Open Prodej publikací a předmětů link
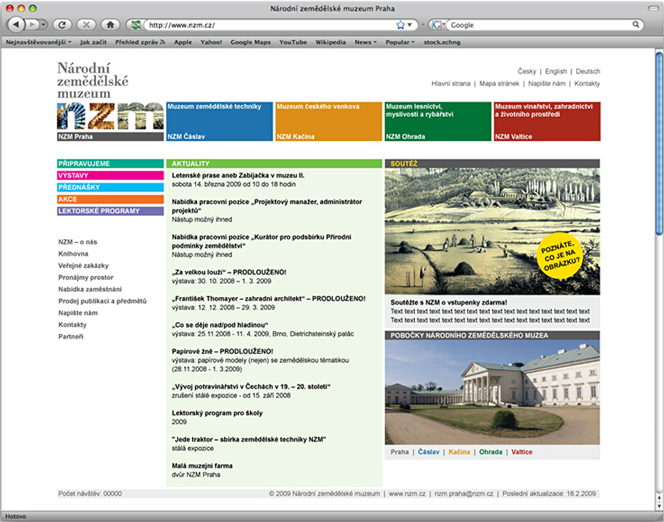The image size is (664, 522). [102, 301]
